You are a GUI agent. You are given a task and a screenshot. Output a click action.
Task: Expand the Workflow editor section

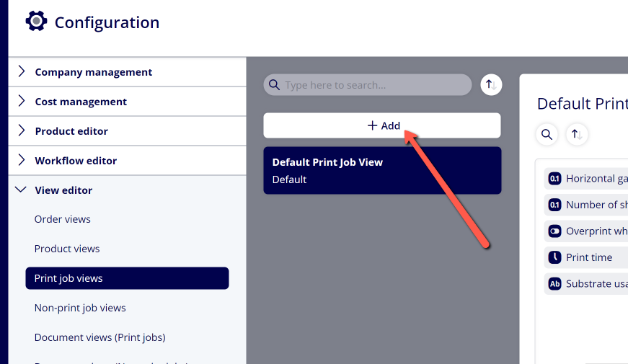point(128,161)
